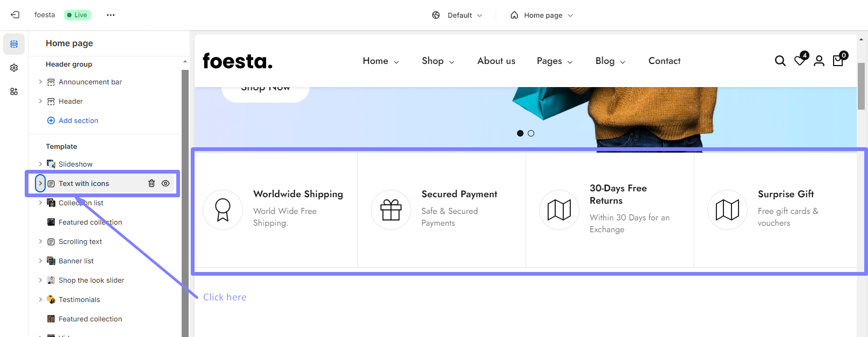The height and width of the screenshot is (337, 868).
Task: Open the three-dot more actions menu
Action: point(111,15)
